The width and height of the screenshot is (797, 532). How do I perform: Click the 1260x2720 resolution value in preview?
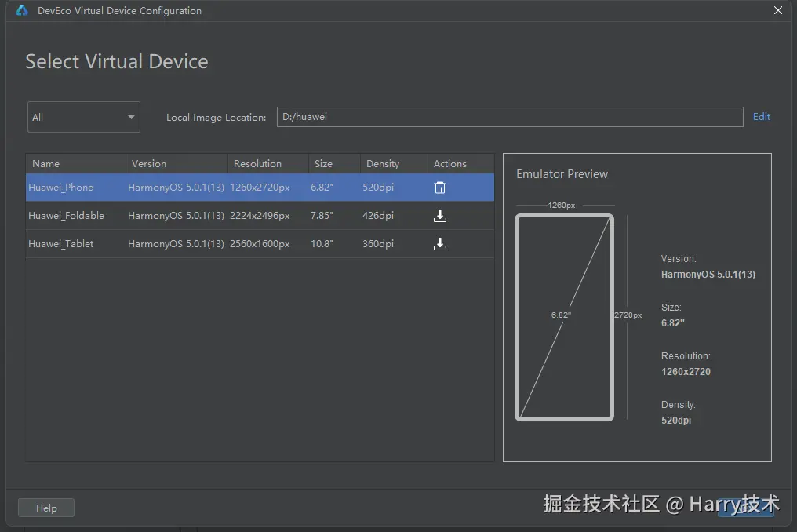tap(686, 372)
